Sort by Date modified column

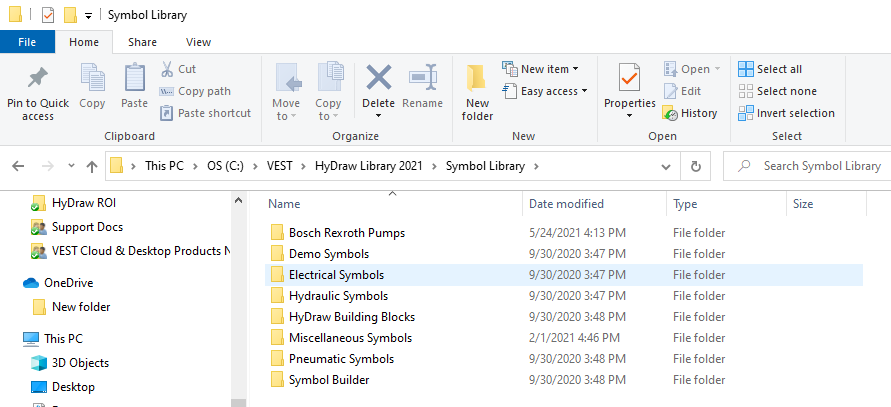[567, 204]
